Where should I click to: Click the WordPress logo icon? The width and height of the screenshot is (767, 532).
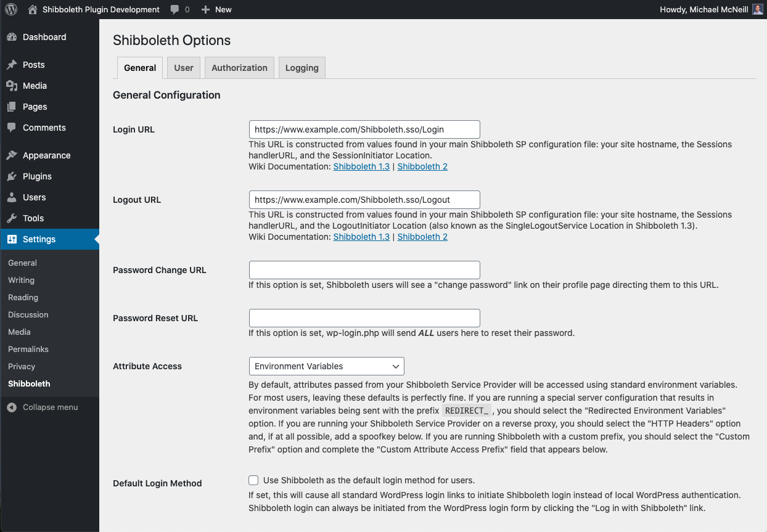click(11, 9)
